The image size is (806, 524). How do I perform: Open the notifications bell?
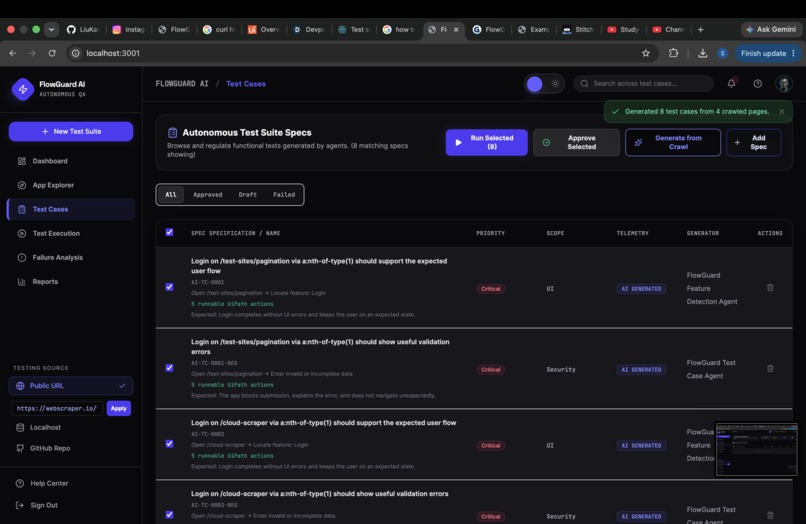[x=731, y=83]
